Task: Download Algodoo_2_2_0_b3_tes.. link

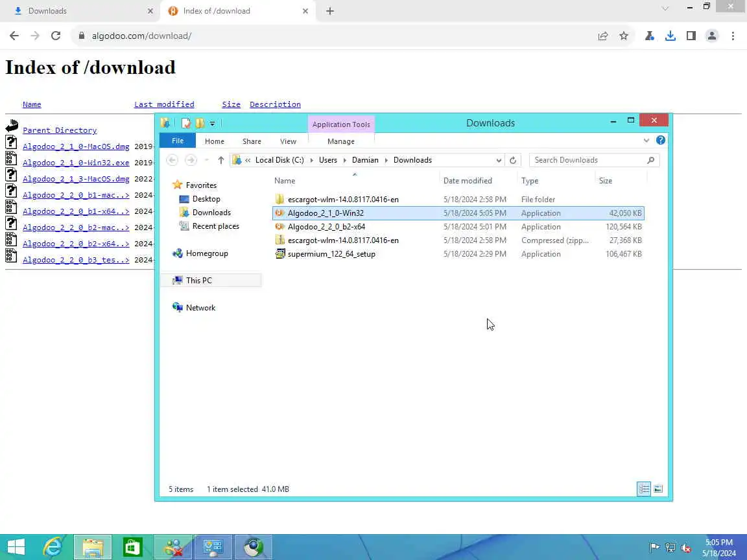Action: point(77,260)
